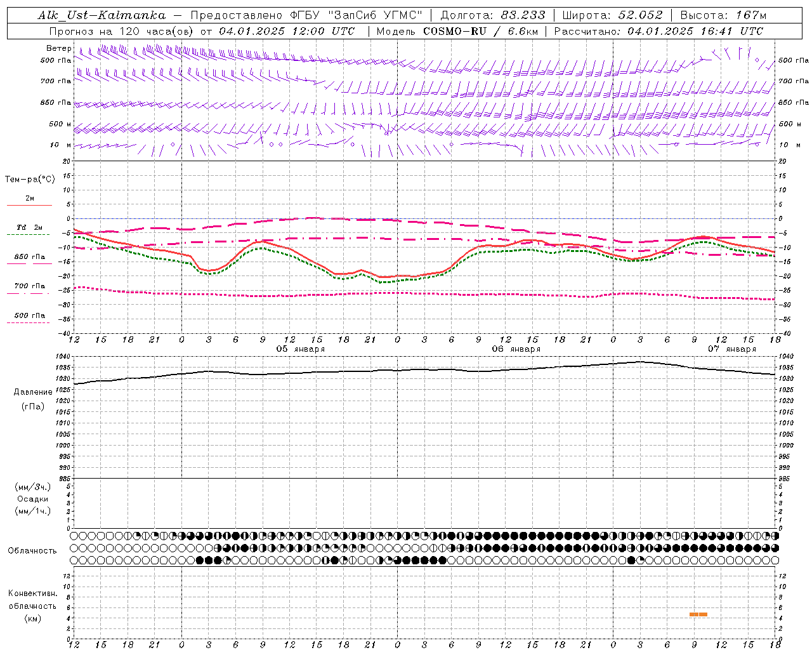Click the Осадки precipitation label
The height and width of the screenshot is (650, 812).
click(x=33, y=499)
